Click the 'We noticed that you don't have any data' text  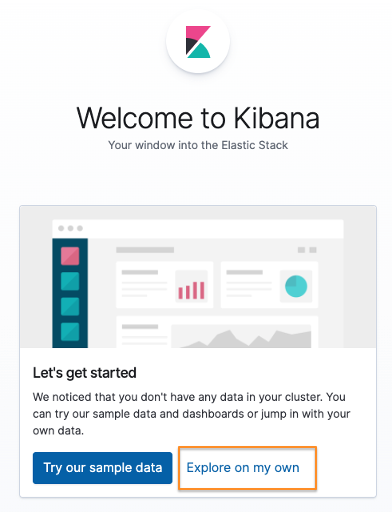[x=191, y=414]
